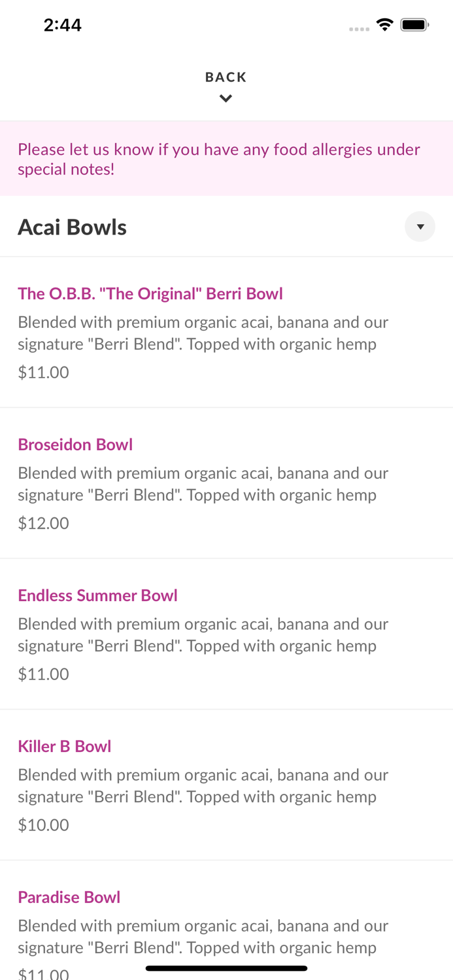Choose the Killer B Bowl
Image resolution: width=453 pixels, height=980 pixels.
pos(65,746)
